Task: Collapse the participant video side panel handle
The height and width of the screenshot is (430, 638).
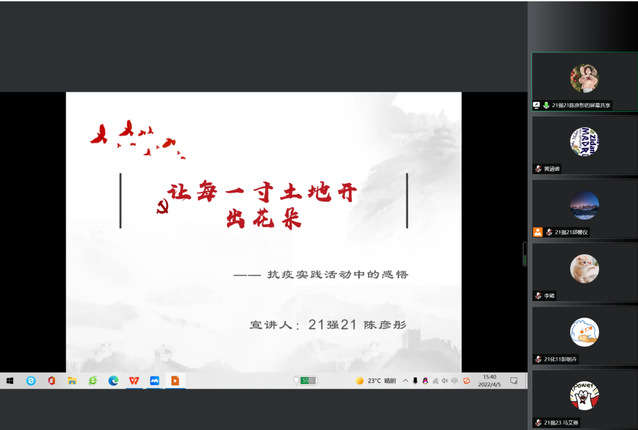Action: click(524, 254)
